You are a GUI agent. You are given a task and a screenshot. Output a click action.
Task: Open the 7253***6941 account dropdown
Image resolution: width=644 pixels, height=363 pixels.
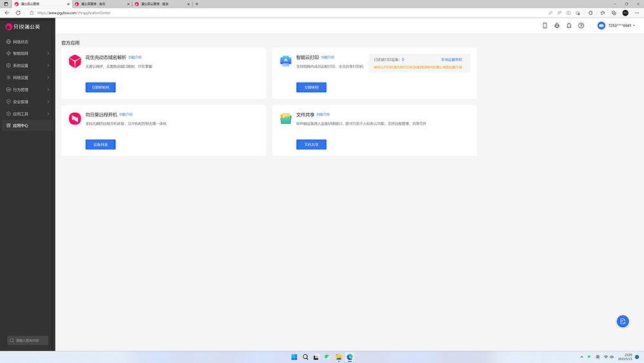pyautogui.click(x=621, y=26)
